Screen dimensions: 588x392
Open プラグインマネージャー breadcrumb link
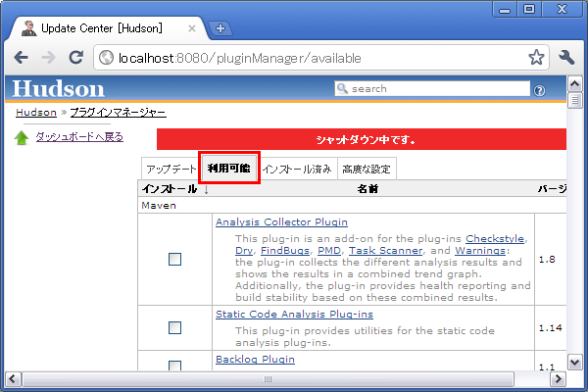119,112
